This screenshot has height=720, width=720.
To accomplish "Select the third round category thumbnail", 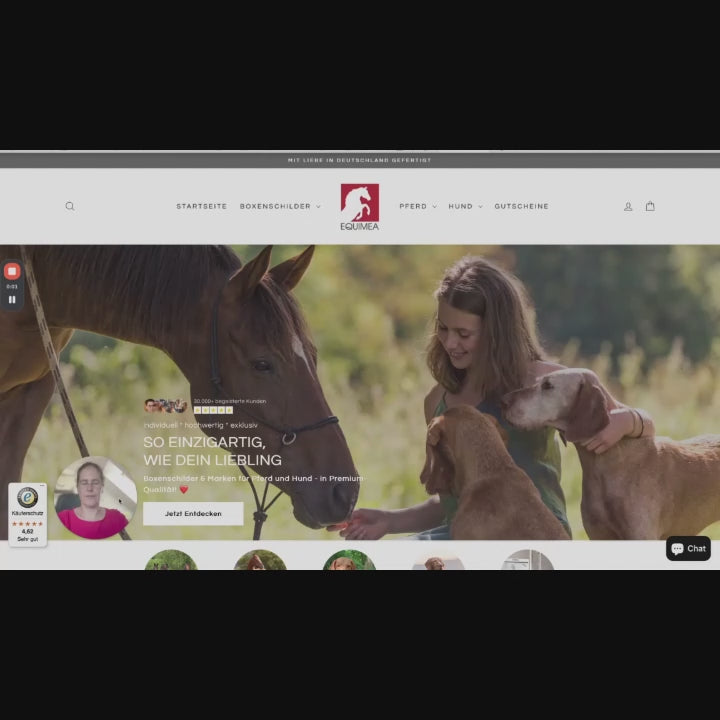I will [348, 560].
